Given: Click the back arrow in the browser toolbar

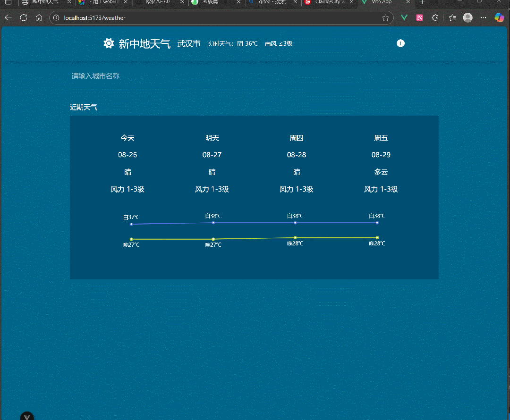Looking at the screenshot, I should pos(8,17).
